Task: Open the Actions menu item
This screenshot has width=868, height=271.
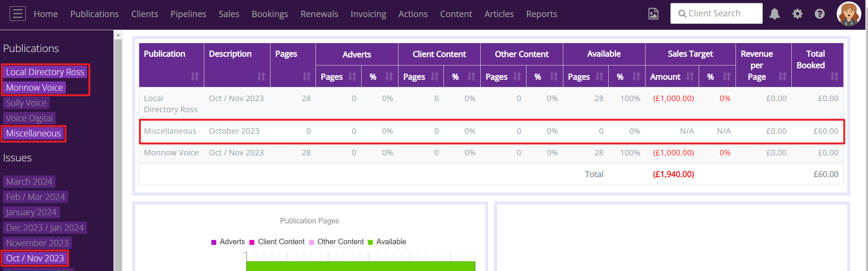Action: tap(413, 14)
